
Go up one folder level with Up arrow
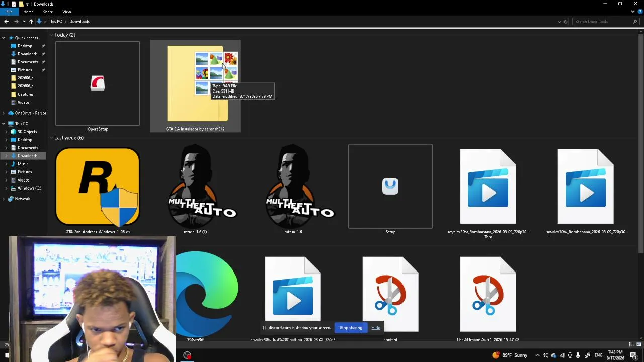tap(31, 22)
